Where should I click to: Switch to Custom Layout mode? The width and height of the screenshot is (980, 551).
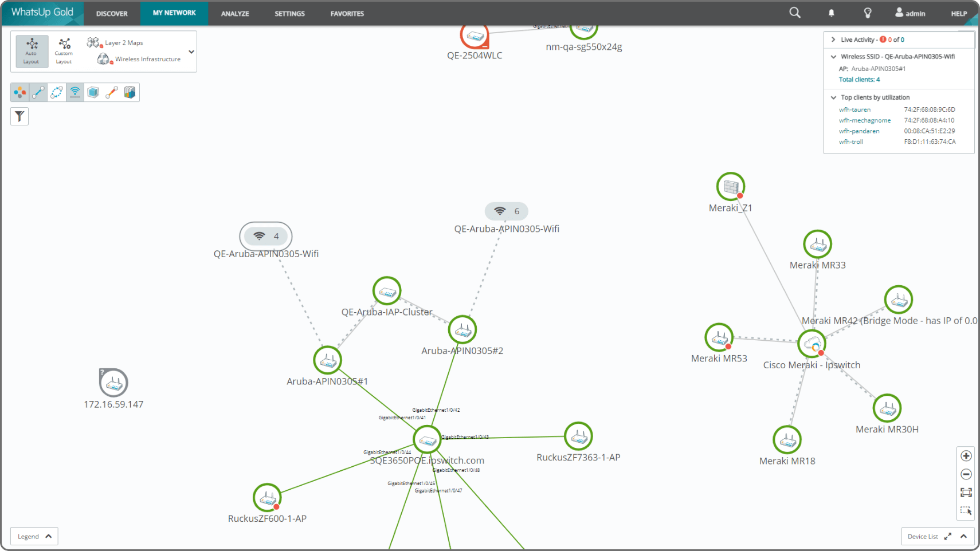coord(63,51)
